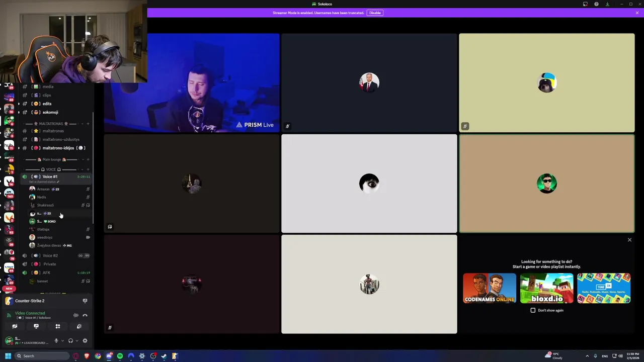Tick the Don't show again checkbox
This screenshot has height=362, width=644.
pos(533,310)
